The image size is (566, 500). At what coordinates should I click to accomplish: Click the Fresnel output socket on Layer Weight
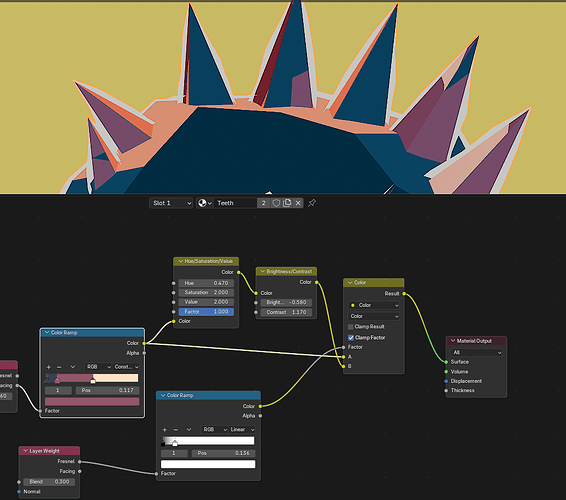pyautogui.click(x=80, y=461)
